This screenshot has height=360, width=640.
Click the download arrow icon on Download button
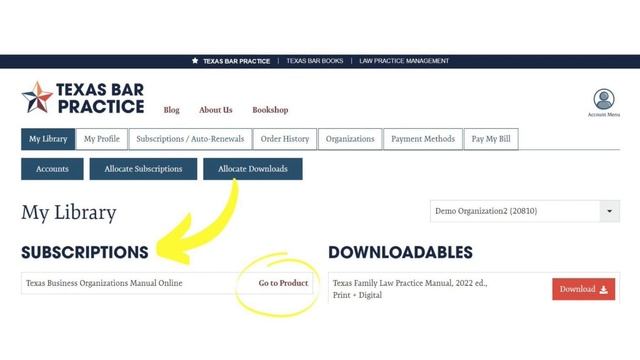[x=604, y=289]
